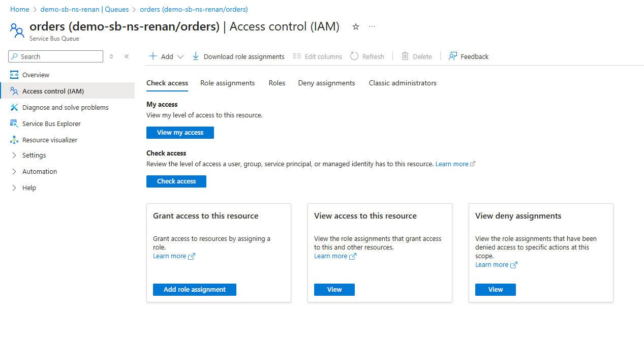Switch to the Deny assignments tab

pyautogui.click(x=326, y=83)
